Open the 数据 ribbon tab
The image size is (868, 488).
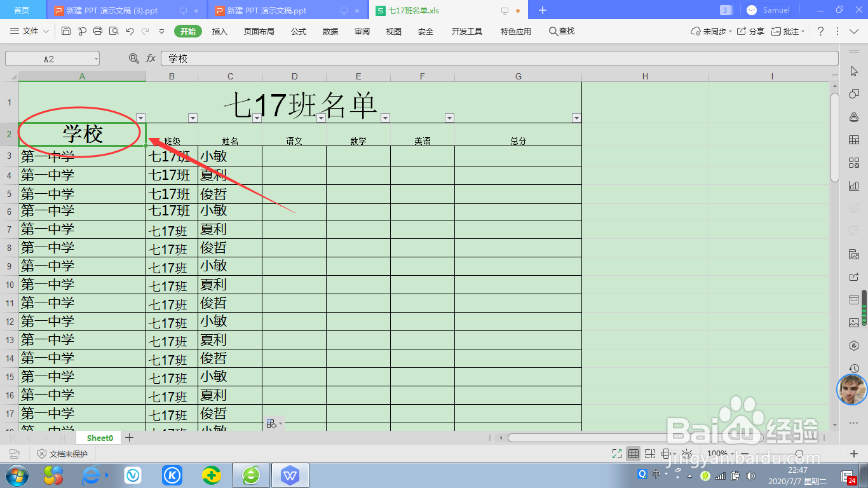click(330, 31)
